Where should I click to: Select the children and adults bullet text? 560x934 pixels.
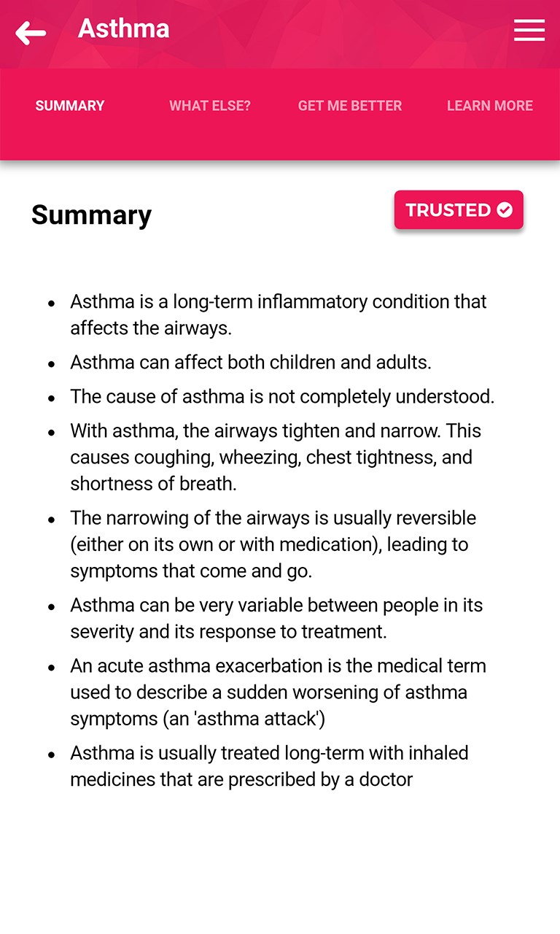click(251, 362)
